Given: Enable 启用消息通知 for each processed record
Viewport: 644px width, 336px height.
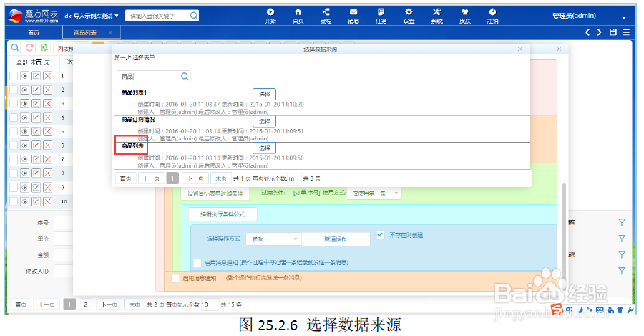Looking at the screenshot, I should pos(197,263).
